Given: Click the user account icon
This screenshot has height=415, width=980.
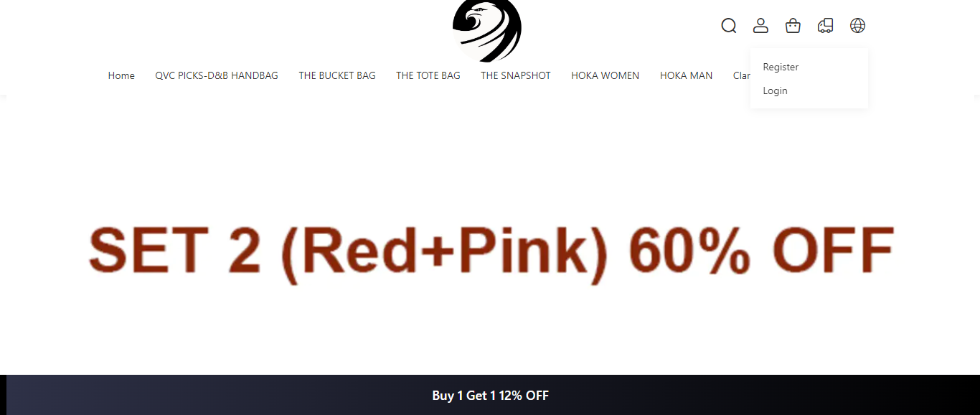Looking at the screenshot, I should point(760,26).
